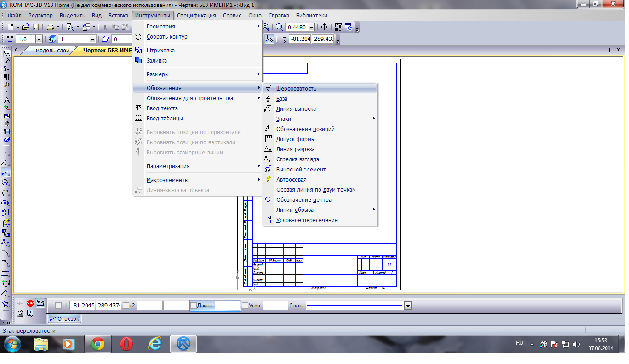
Task: Click the New document toolbar icon
Action: [11, 27]
